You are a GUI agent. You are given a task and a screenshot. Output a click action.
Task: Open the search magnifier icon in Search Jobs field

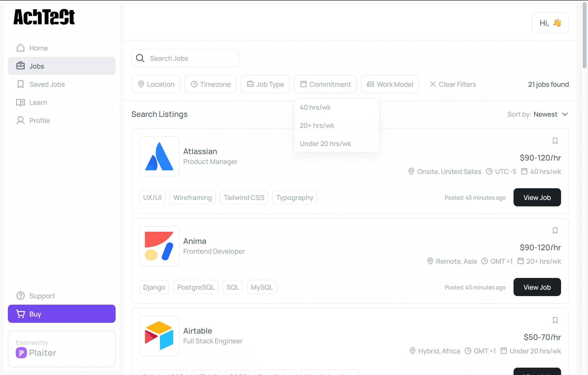pyautogui.click(x=140, y=58)
